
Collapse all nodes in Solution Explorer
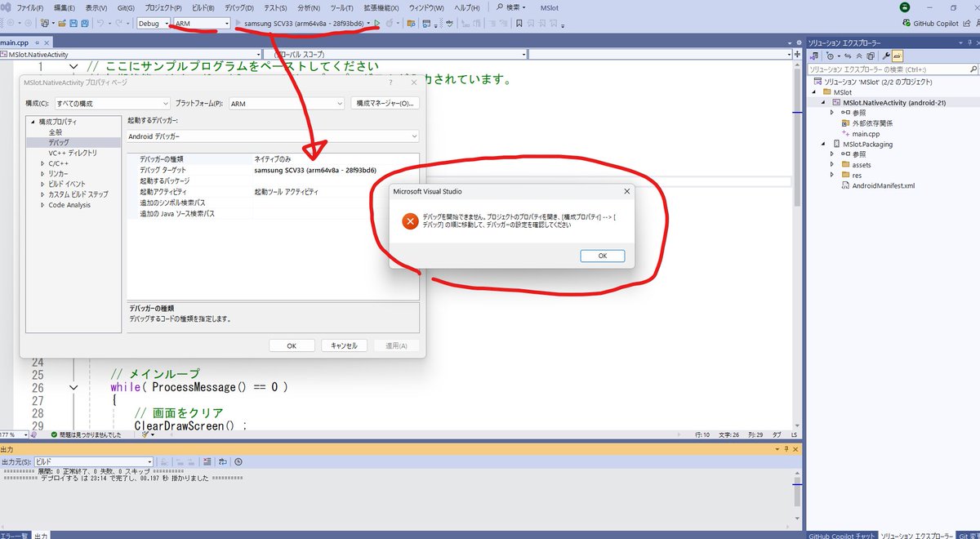tap(860, 56)
